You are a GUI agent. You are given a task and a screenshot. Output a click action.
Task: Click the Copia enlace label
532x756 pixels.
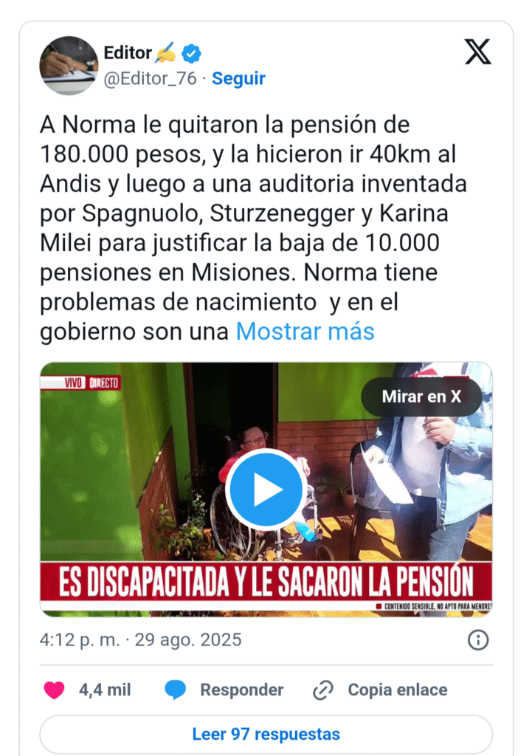pos(398,690)
